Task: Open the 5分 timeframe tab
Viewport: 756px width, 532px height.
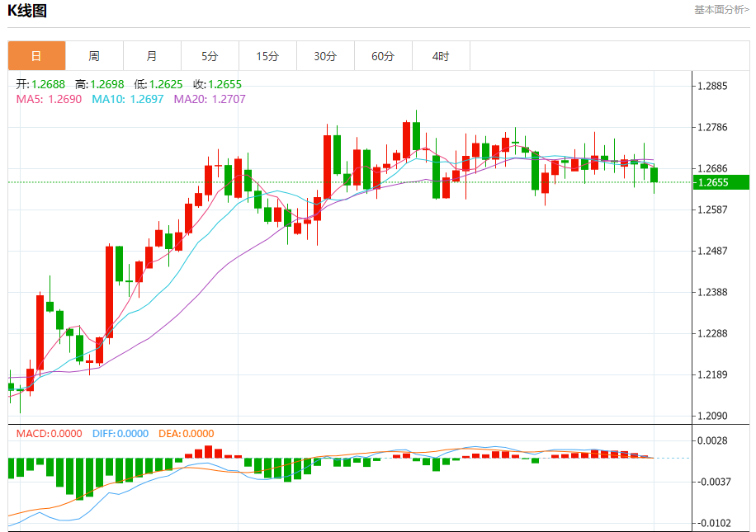Action: 210,56
